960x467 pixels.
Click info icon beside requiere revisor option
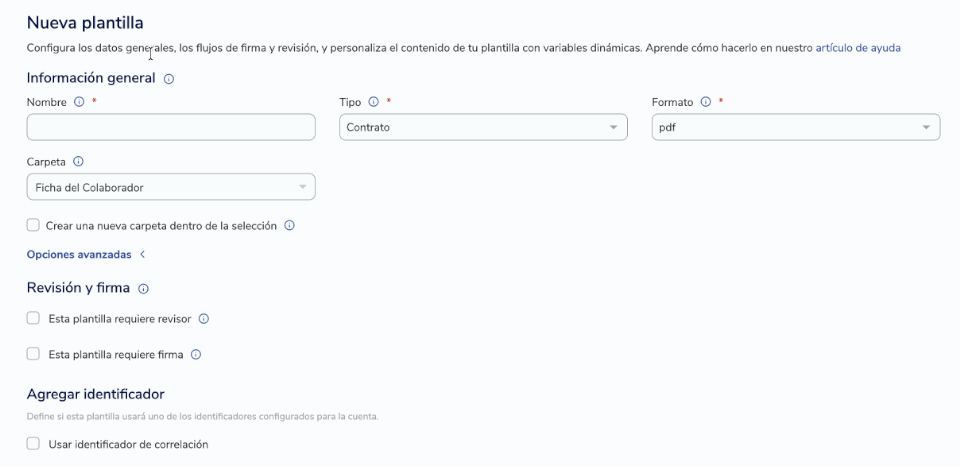[204, 319]
